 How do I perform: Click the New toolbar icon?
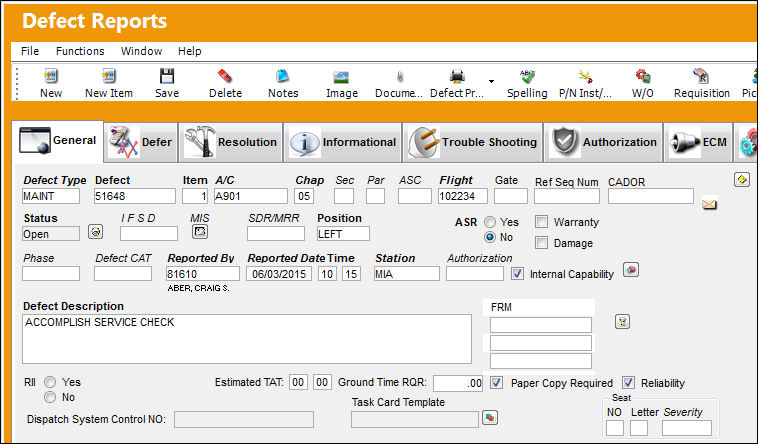[x=51, y=76]
